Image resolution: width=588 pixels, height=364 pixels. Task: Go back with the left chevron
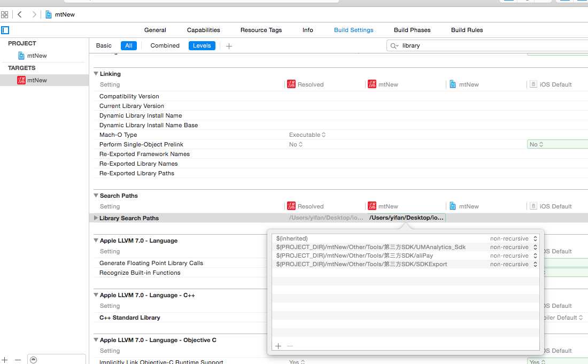(19, 14)
